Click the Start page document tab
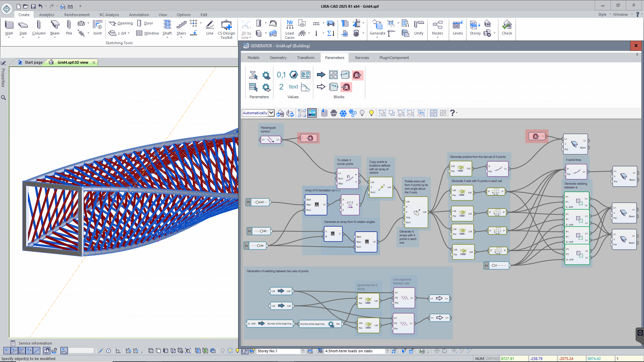 [33, 62]
